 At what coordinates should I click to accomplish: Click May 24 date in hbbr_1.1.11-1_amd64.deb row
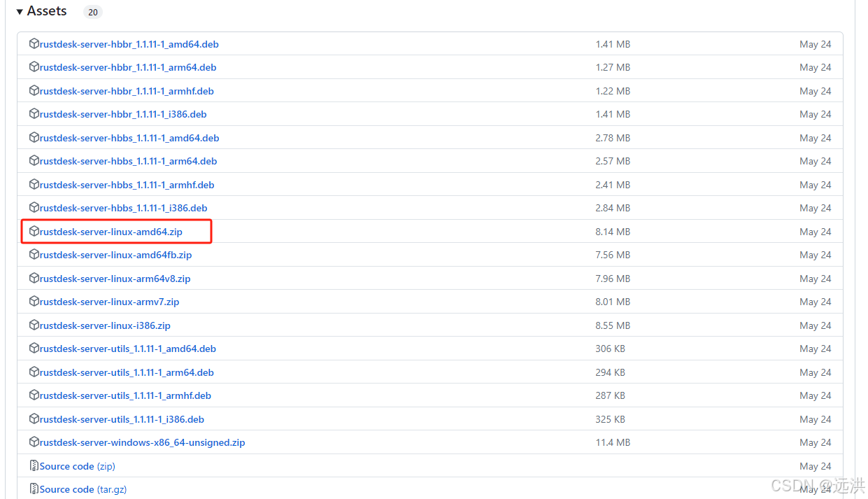pyautogui.click(x=816, y=44)
